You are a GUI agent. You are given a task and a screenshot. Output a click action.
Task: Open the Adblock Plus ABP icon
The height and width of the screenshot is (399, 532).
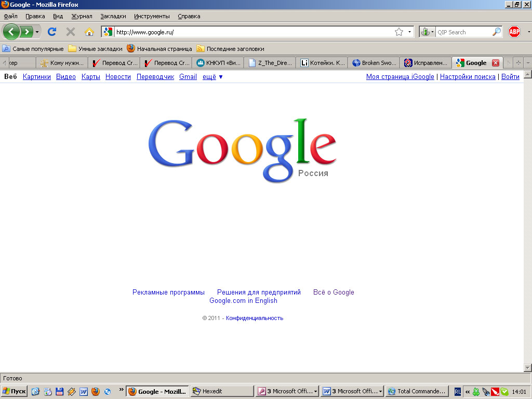514,32
